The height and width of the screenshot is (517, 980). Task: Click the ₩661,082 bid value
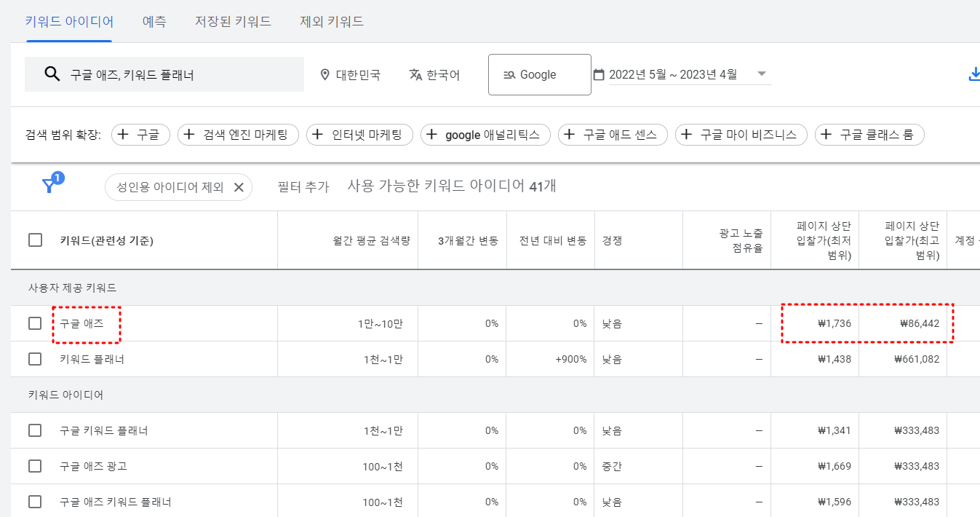pyautogui.click(x=917, y=359)
